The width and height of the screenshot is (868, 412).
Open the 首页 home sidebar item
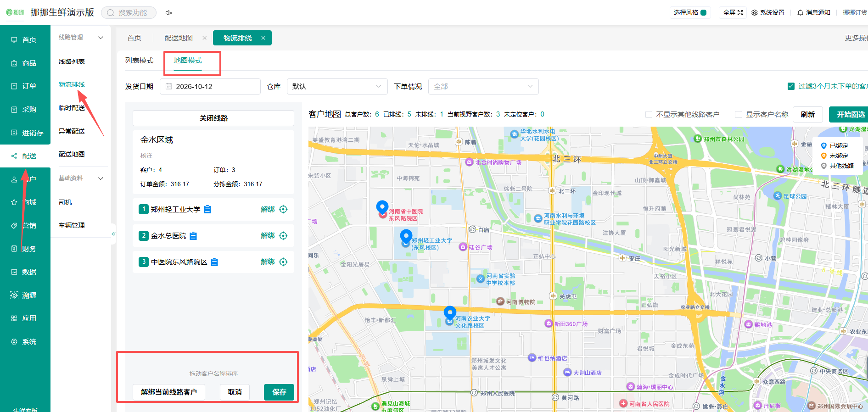click(25, 40)
